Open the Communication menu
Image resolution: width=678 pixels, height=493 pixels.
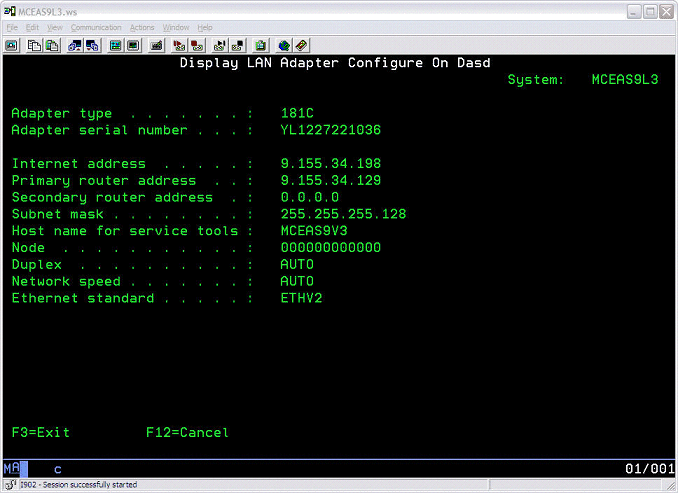tap(96, 27)
